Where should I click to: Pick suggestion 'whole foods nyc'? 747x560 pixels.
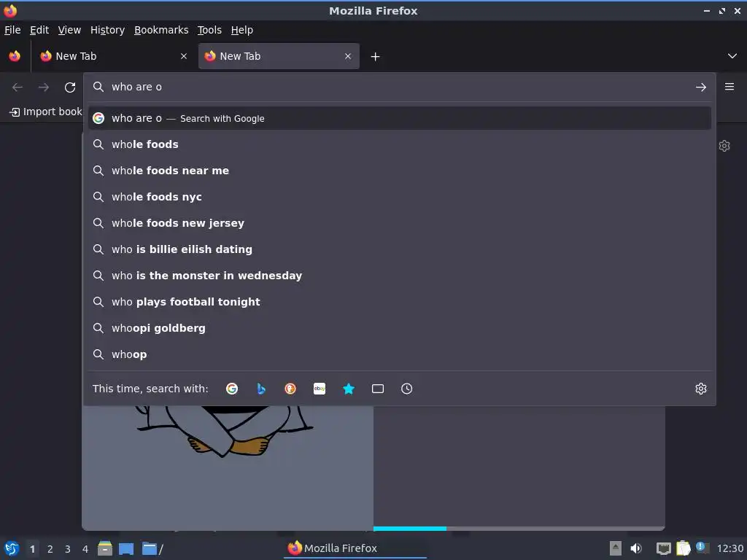pyautogui.click(x=400, y=197)
